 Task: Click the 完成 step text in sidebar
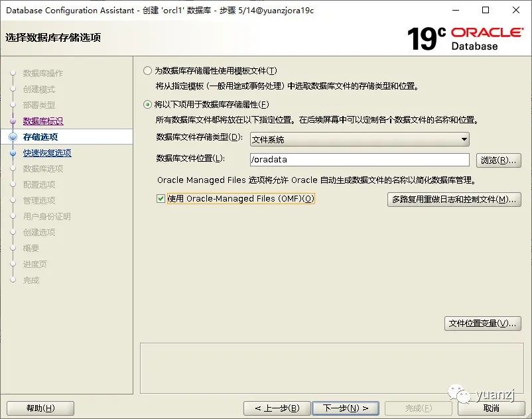tap(31, 280)
